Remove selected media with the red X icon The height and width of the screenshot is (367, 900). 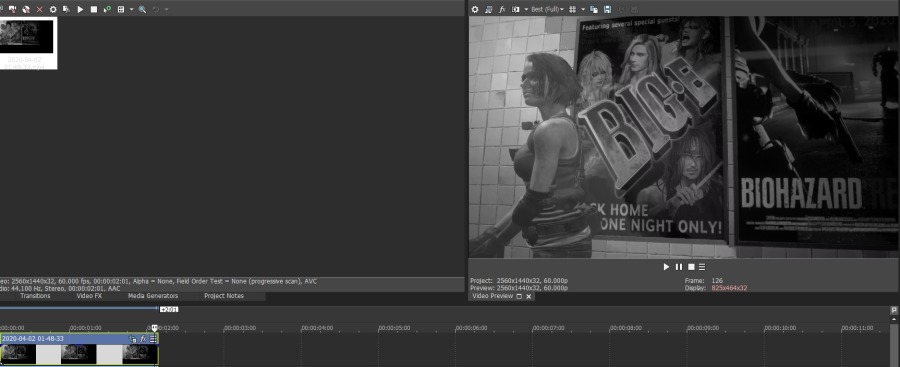(x=39, y=9)
